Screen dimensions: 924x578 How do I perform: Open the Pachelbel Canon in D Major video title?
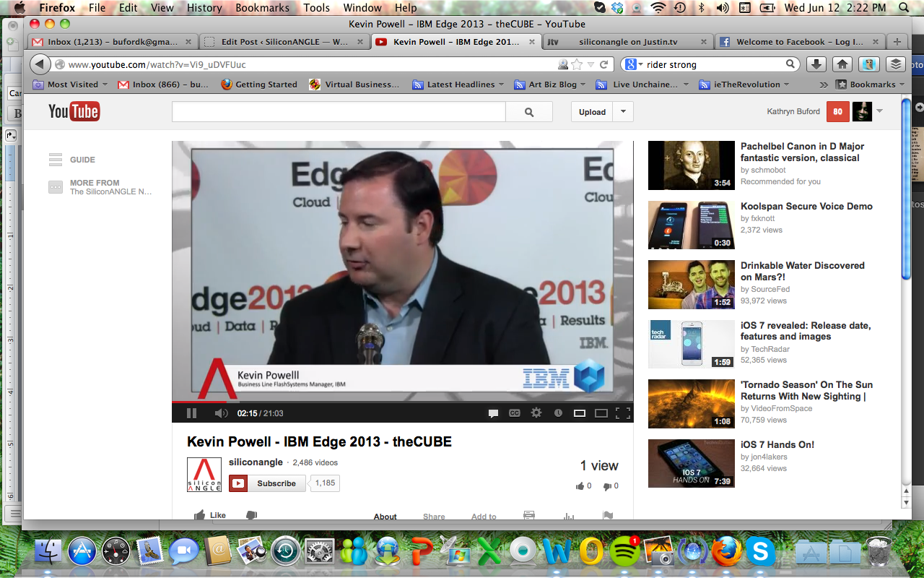[802, 152]
